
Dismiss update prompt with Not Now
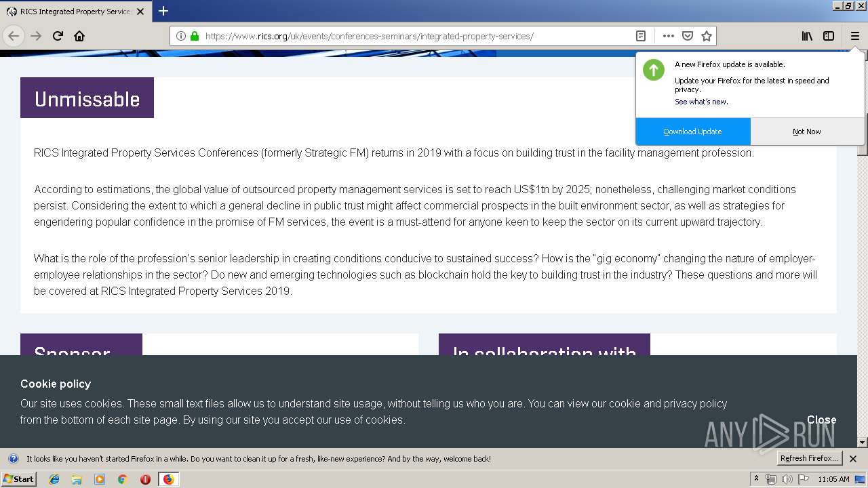click(807, 131)
